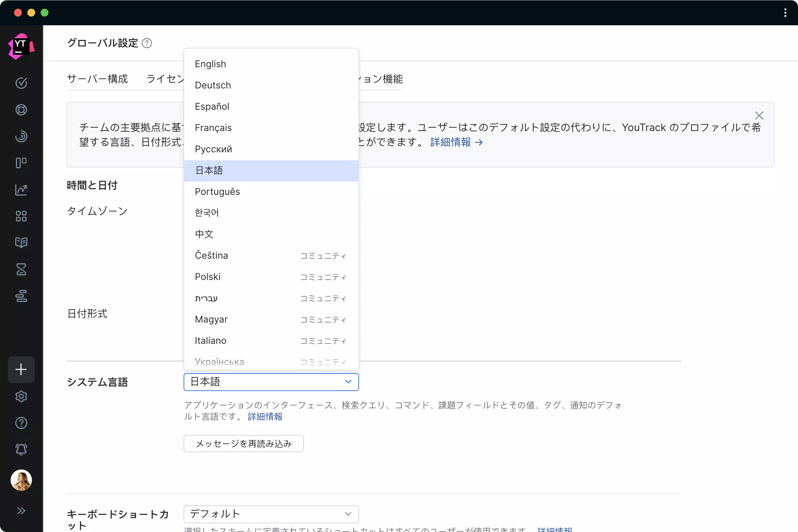
Task: Open the Help question mark icon
Action: coord(21,423)
